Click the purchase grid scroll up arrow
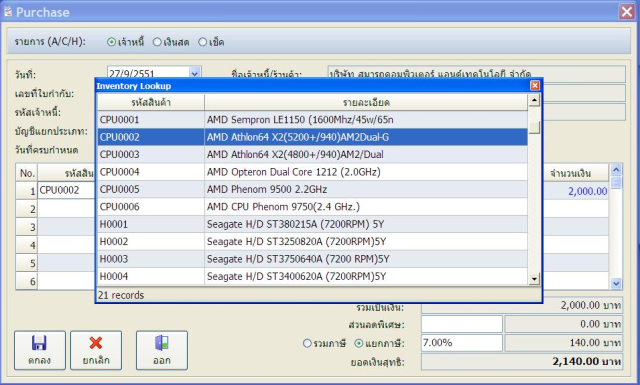This screenshot has height=385, width=640. [x=616, y=169]
